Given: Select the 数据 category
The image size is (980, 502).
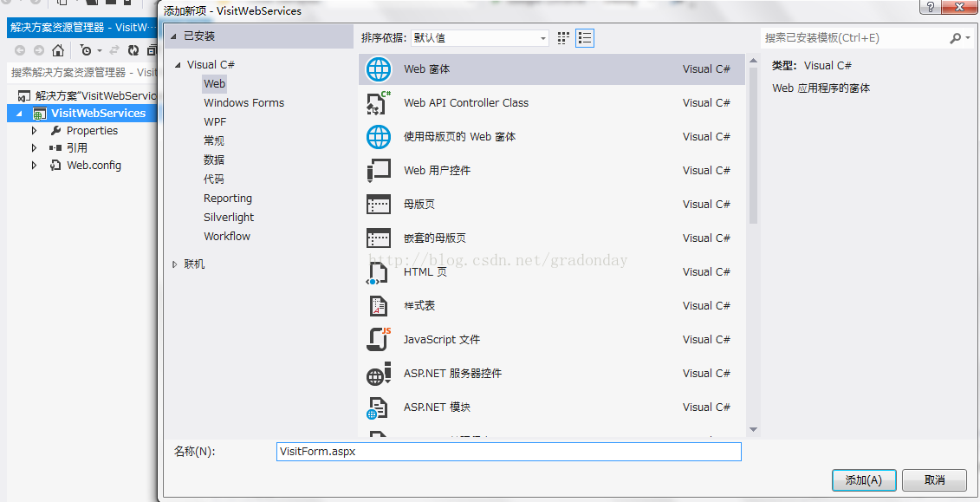Looking at the screenshot, I should coord(214,160).
